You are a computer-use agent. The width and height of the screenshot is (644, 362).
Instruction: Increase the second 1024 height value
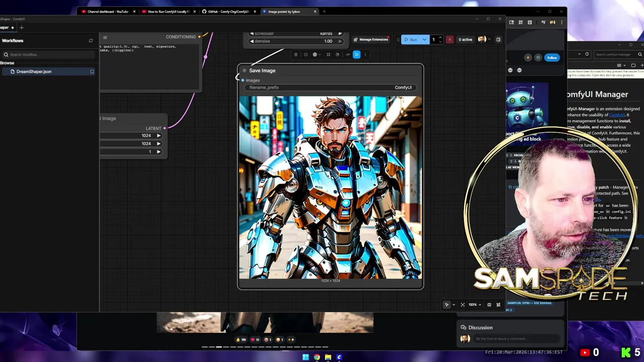tap(158, 144)
